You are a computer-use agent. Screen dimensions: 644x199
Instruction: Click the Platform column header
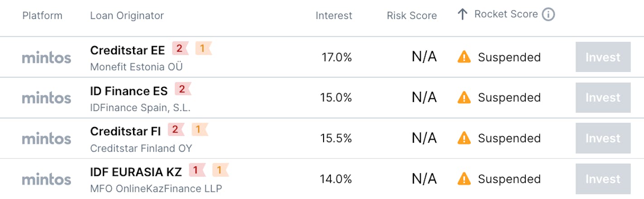43,15
